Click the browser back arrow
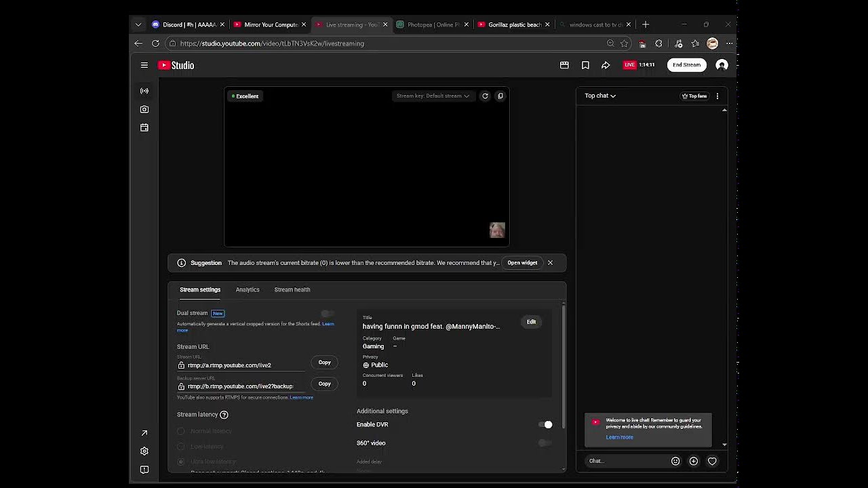868x488 pixels. click(138, 43)
